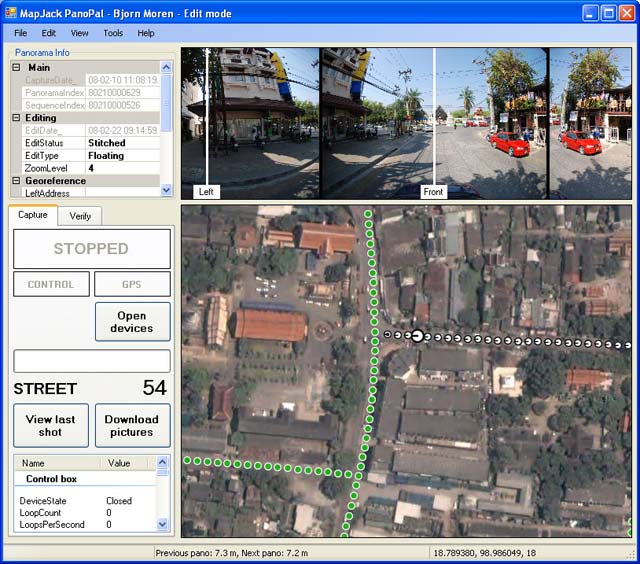Click Download pictures button
Viewport: 640px width, 564px height.
tap(132, 426)
